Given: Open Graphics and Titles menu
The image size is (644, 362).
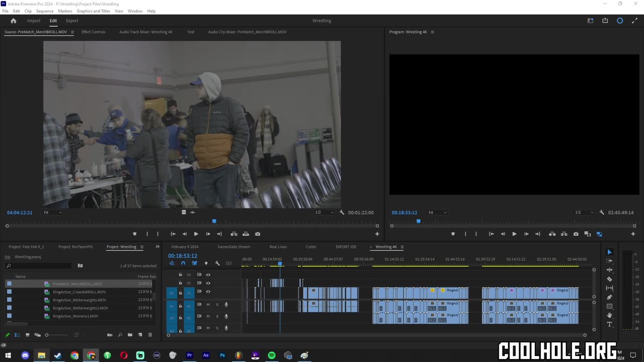Looking at the screenshot, I should (93, 11).
